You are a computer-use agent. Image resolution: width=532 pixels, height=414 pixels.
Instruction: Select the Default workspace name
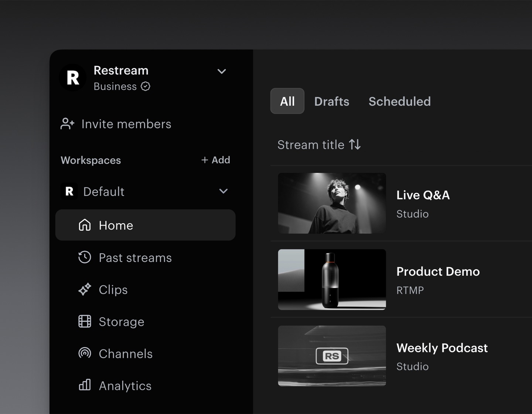pyautogui.click(x=104, y=191)
